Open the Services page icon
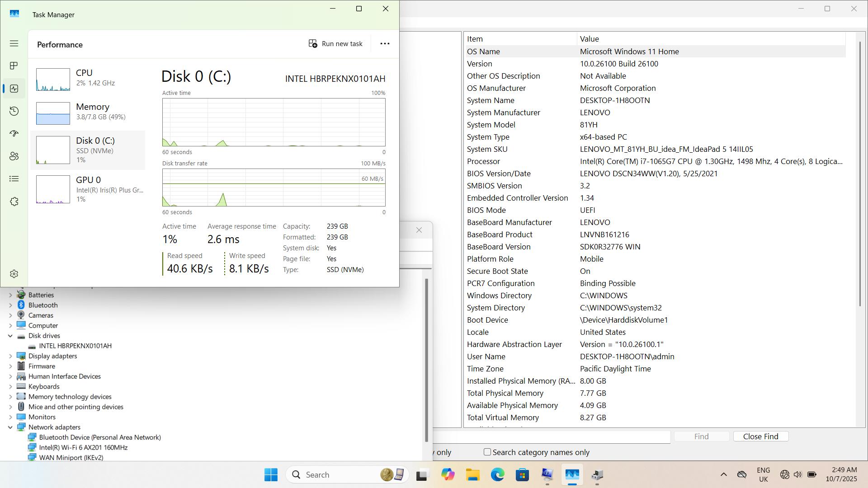 14,202
